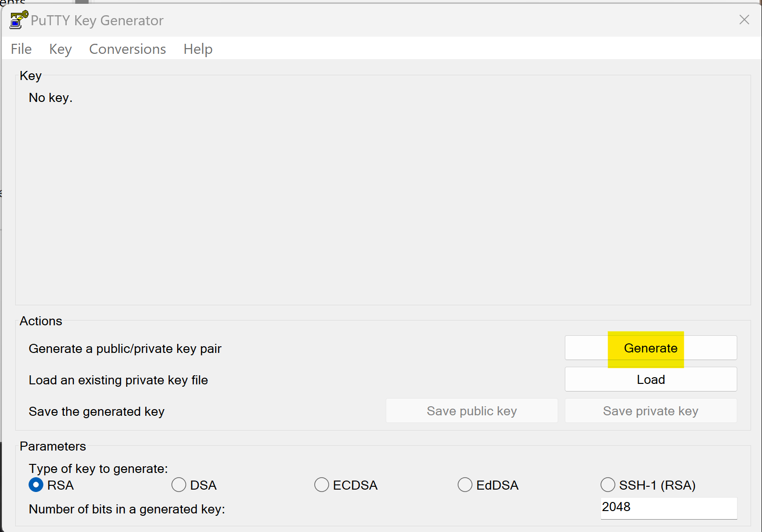Open the Conversions menu
The height and width of the screenshot is (532, 762).
point(128,49)
